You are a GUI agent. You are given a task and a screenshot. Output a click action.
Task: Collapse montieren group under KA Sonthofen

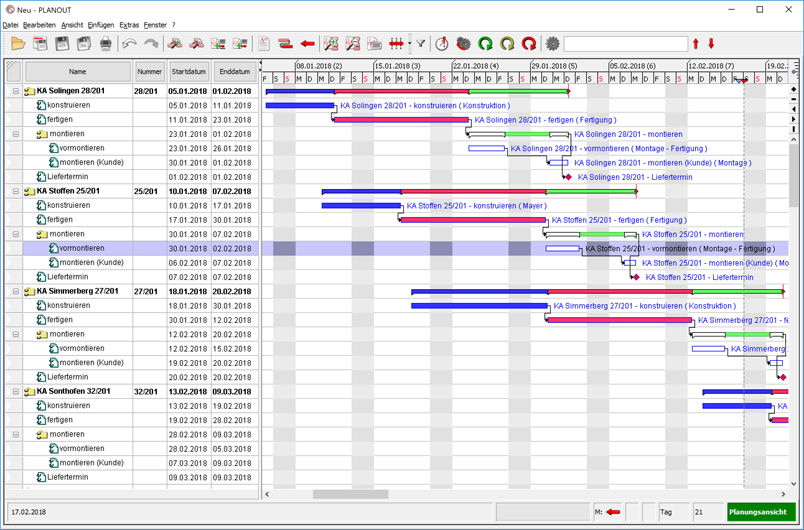click(x=16, y=434)
